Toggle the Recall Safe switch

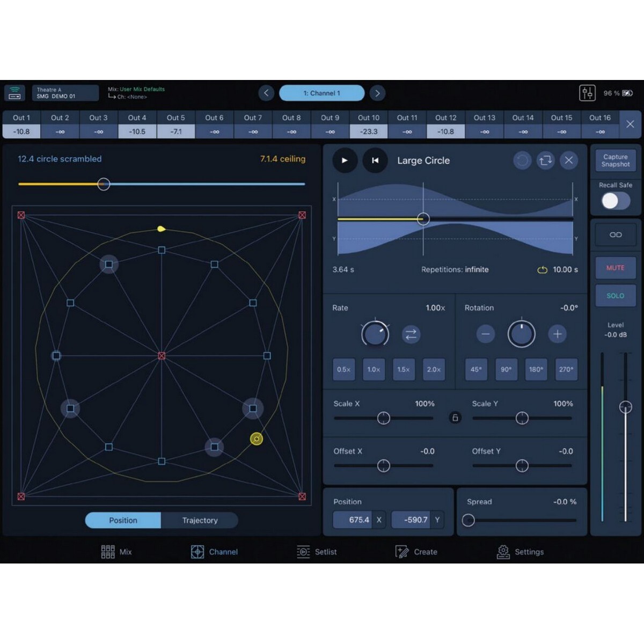615,201
